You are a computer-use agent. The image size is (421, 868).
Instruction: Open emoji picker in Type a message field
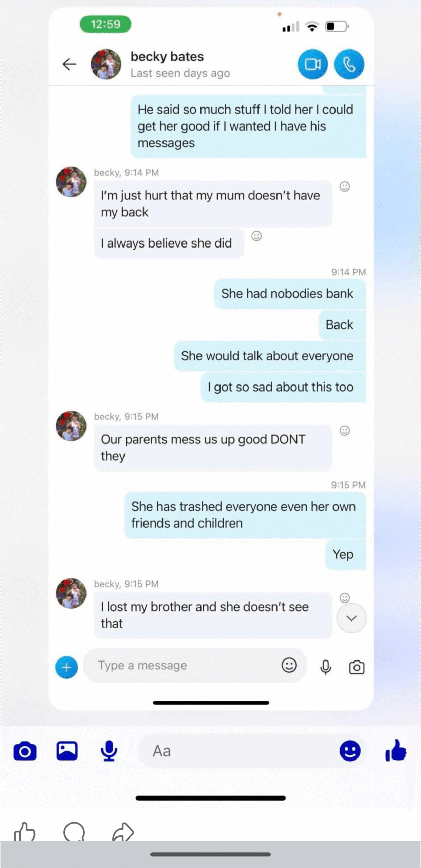289,665
